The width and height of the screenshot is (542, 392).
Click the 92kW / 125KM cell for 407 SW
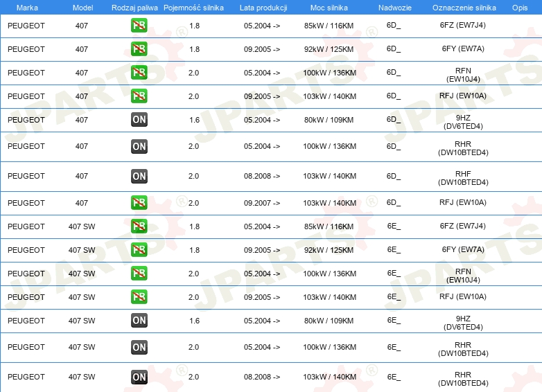[329, 250]
